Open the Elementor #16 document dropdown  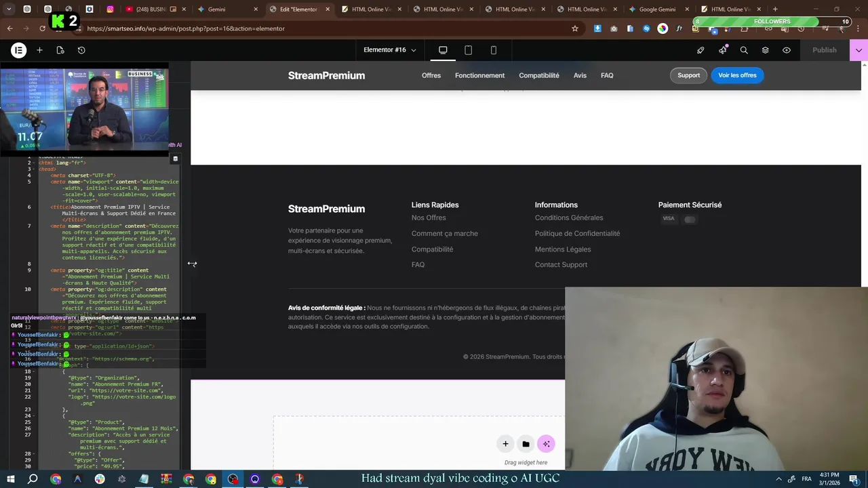[389, 50]
